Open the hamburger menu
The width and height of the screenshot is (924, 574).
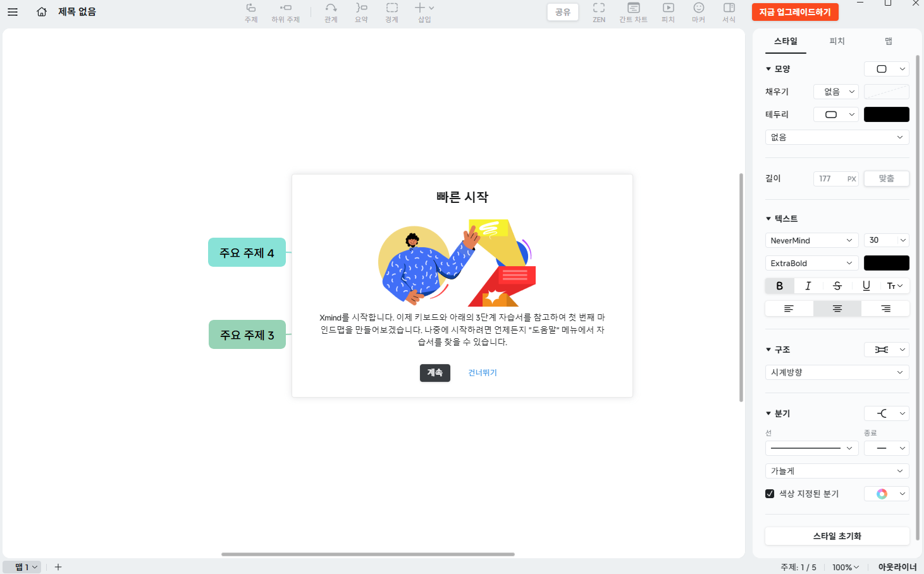pyautogui.click(x=13, y=11)
